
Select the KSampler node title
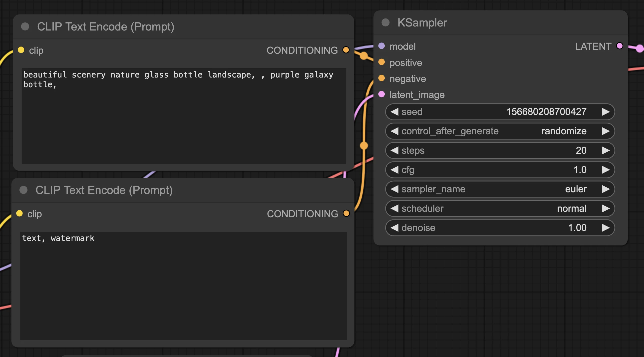click(x=422, y=22)
